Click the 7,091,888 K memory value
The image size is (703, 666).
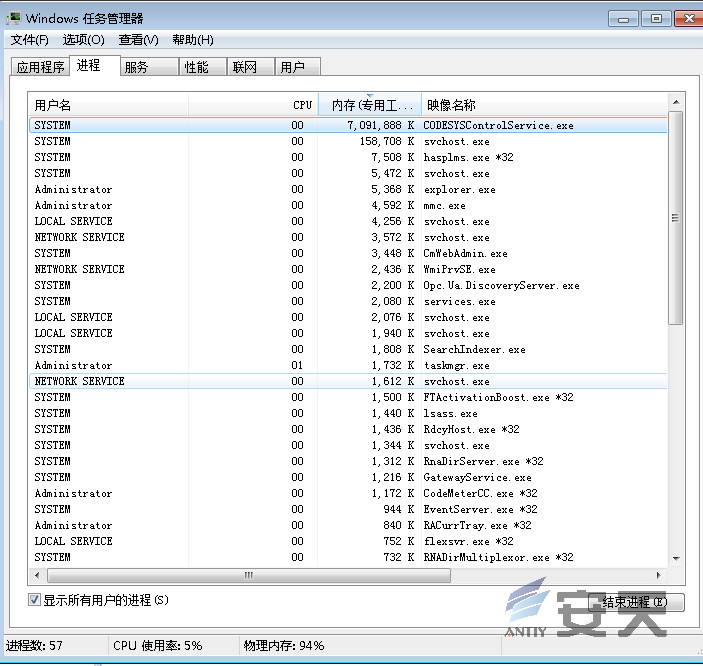pos(381,125)
